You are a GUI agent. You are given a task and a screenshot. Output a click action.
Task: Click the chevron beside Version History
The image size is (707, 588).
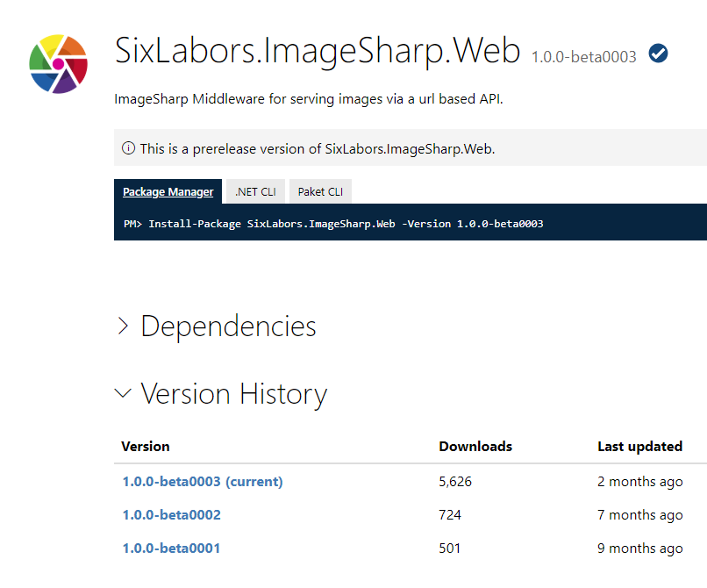[123, 392]
